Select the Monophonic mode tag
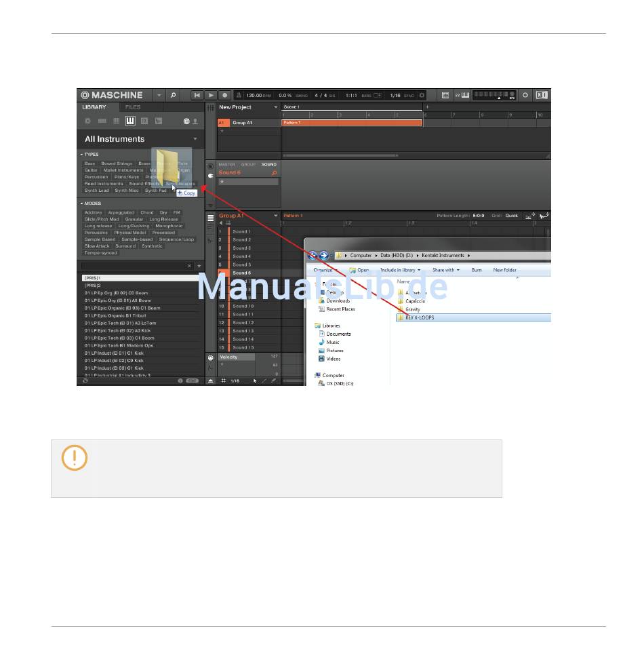The image size is (644, 645). click(x=169, y=226)
